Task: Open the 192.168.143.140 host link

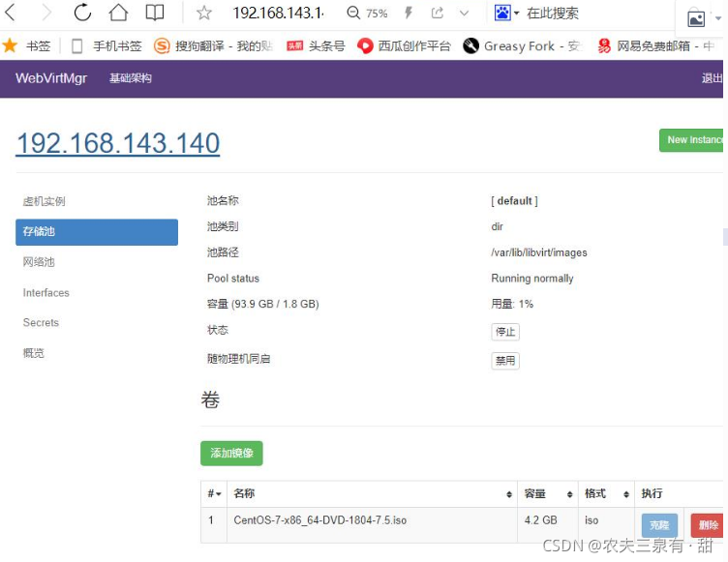Action: 118,143
